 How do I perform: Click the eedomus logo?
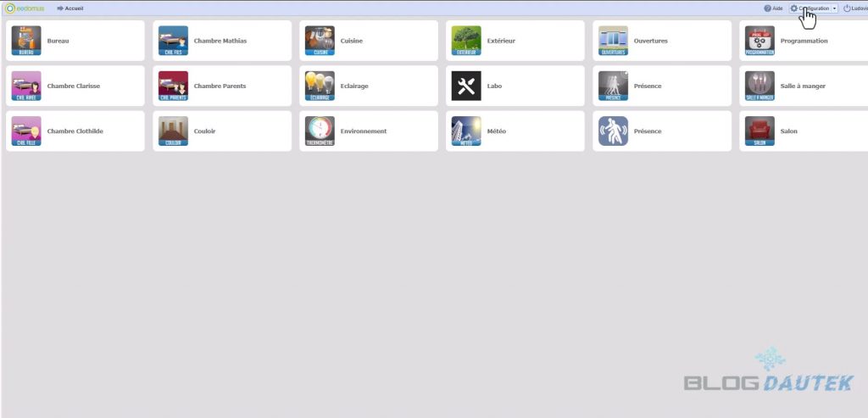coord(24,8)
